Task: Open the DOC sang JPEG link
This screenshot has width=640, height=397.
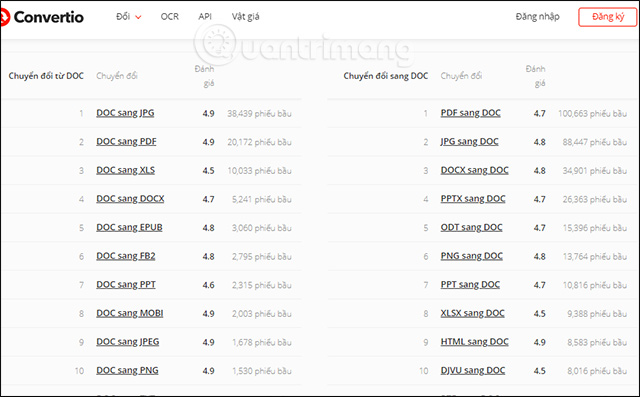Action: [128, 342]
